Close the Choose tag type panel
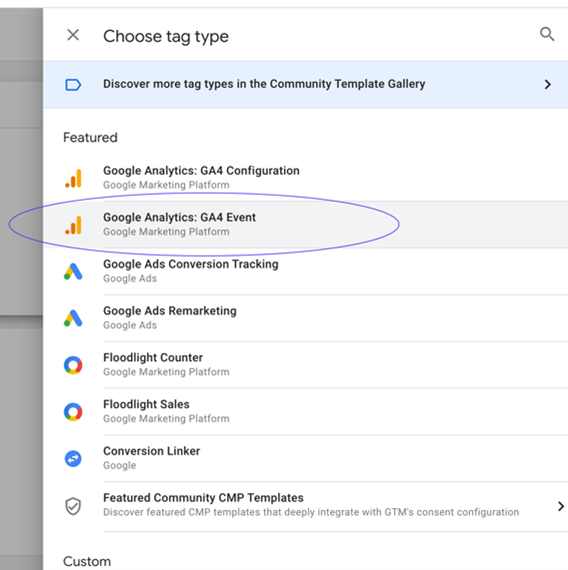Image resolution: width=568 pixels, height=570 pixels. 73,35
